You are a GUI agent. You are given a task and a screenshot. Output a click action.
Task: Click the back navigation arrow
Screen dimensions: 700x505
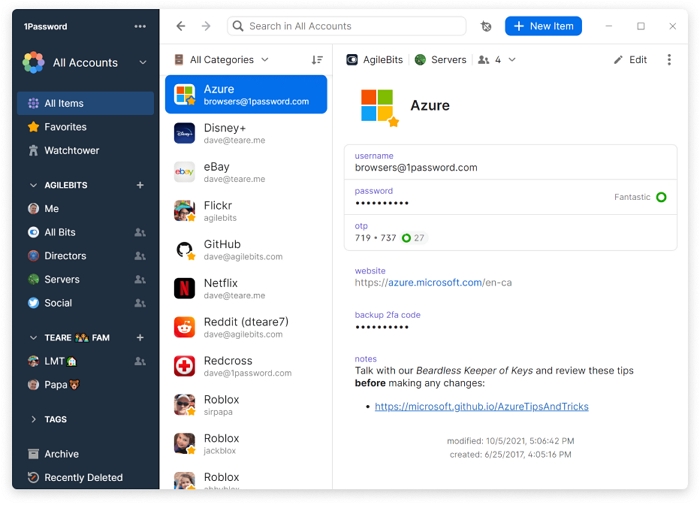click(180, 26)
